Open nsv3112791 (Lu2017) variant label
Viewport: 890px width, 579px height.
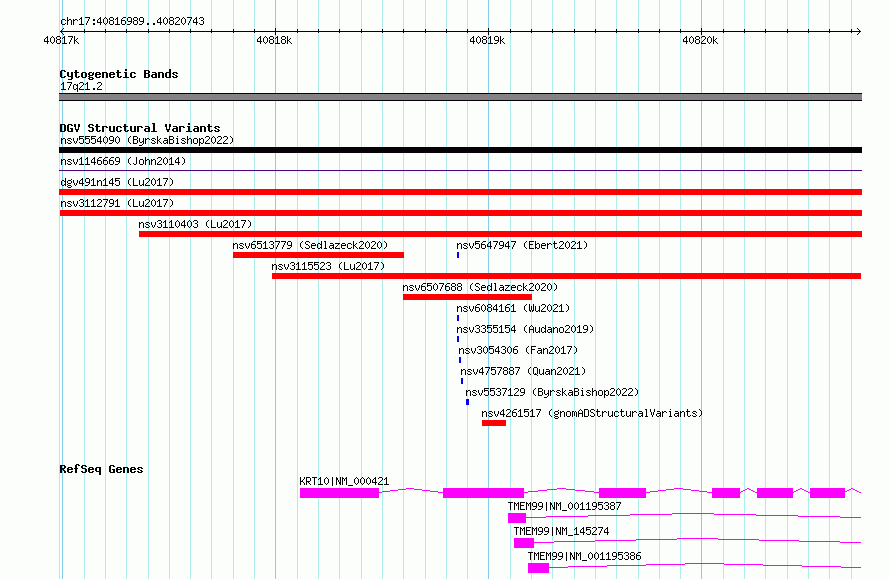point(117,203)
